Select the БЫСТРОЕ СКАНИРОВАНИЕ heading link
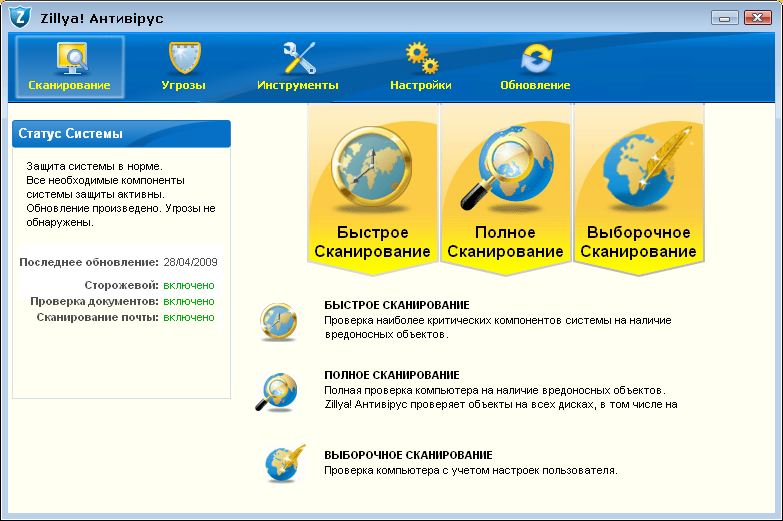This screenshot has width=783, height=521. pyautogui.click(x=397, y=305)
